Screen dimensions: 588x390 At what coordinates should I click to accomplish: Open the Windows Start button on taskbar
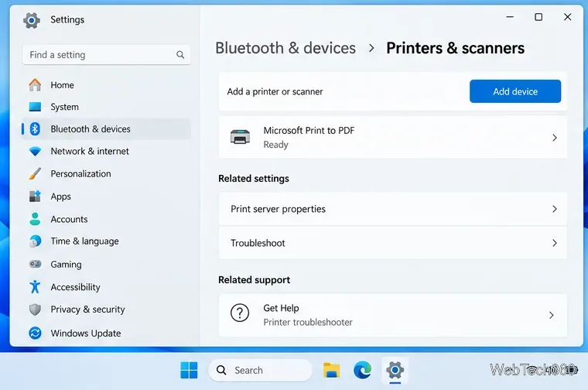pos(189,370)
